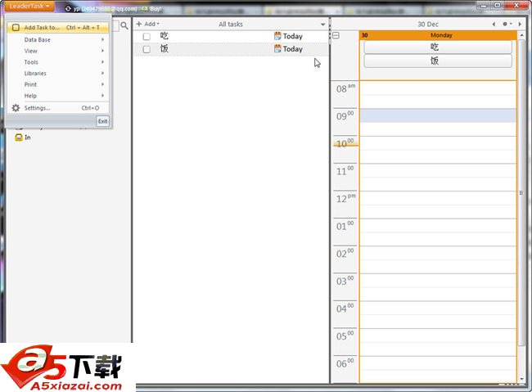Check the 饭 task checkbox
The image size is (532, 392).
pyautogui.click(x=147, y=50)
